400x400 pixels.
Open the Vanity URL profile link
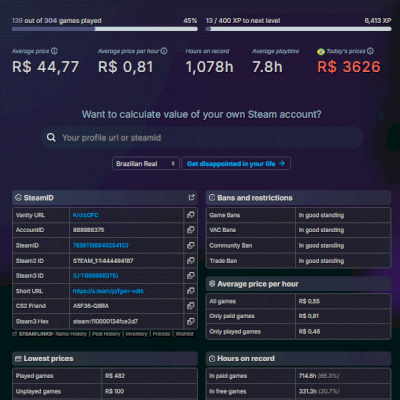click(85, 215)
